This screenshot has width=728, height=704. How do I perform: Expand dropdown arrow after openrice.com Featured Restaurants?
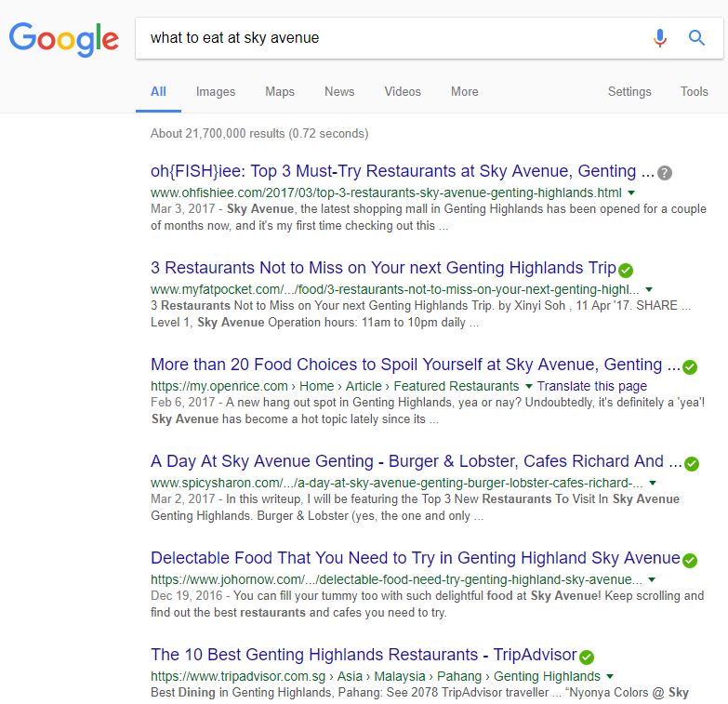pyautogui.click(x=528, y=386)
